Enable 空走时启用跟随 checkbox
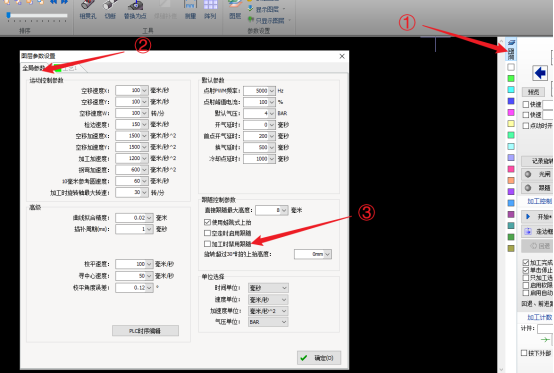554x373 pixels. pyautogui.click(x=207, y=233)
